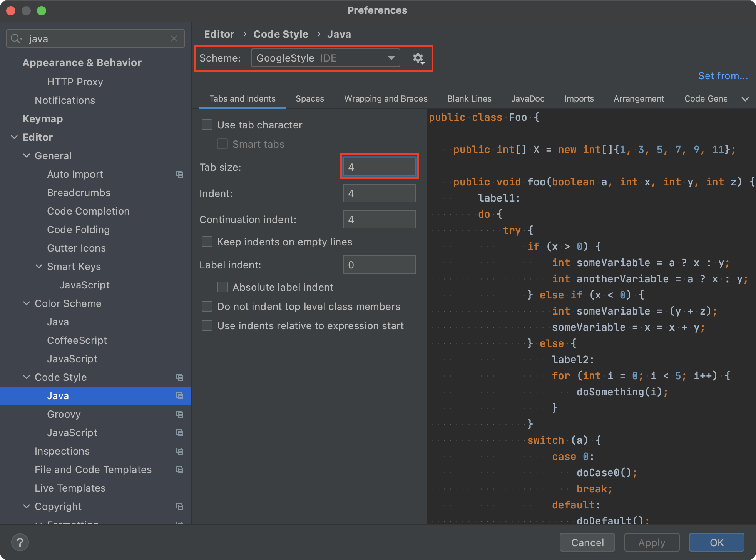Click the project-level icon beside Inspections
756x560 pixels.
(x=180, y=451)
